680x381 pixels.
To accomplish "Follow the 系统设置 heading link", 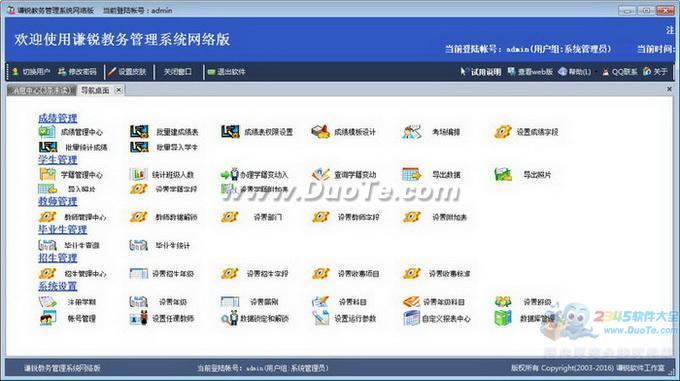I will point(58,286).
